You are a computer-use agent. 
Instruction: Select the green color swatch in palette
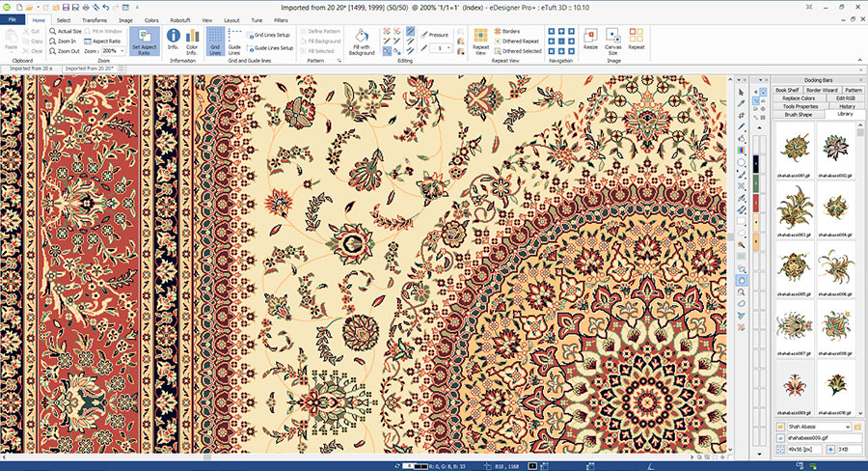tap(755, 182)
